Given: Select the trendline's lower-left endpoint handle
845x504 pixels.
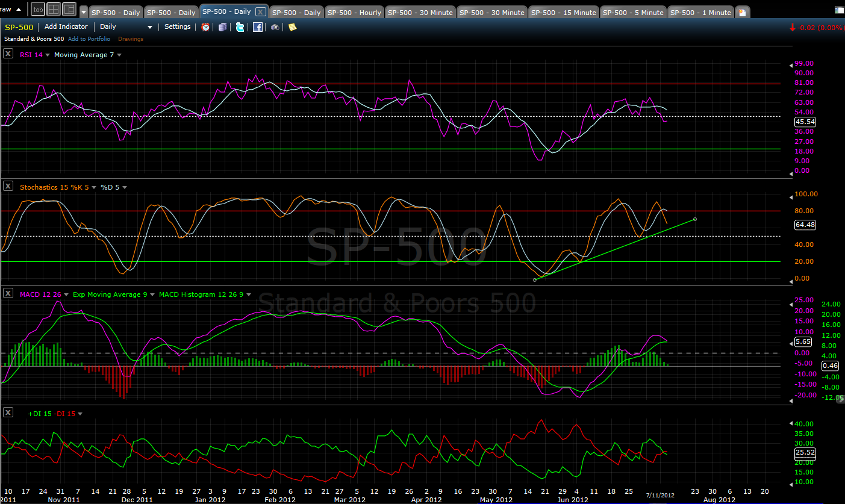Looking at the screenshot, I should pyautogui.click(x=535, y=280).
